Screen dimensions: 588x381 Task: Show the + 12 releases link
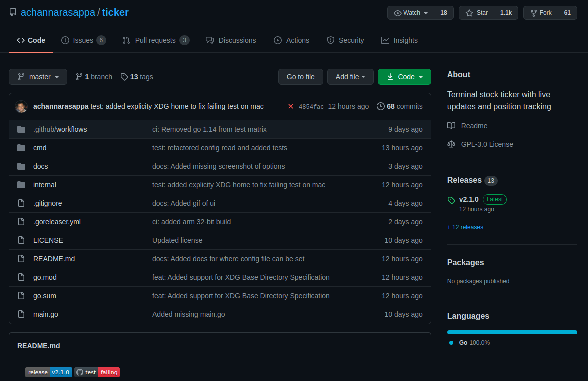[x=465, y=227]
